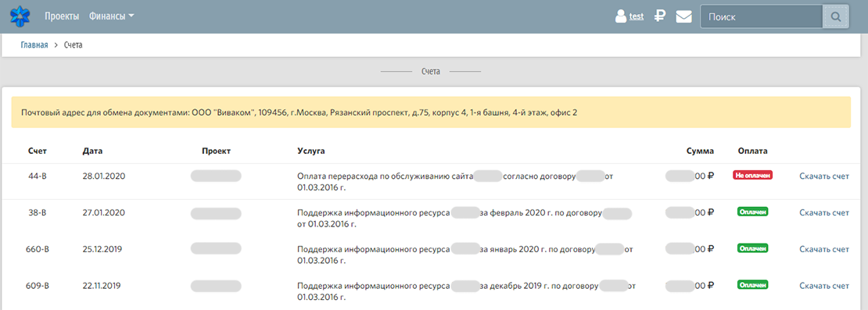Download invoice 660-В via Скачать счет
Image resolution: width=868 pixels, height=310 pixels.
click(823, 249)
